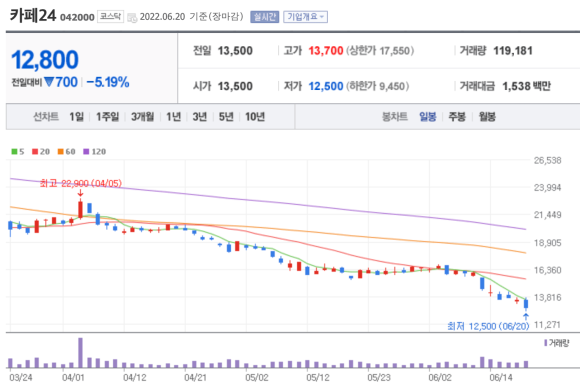Viewport: 580px width, 389px height.
Task: Select the 3개월 line chart tab
Action: click(x=142, y=117)
